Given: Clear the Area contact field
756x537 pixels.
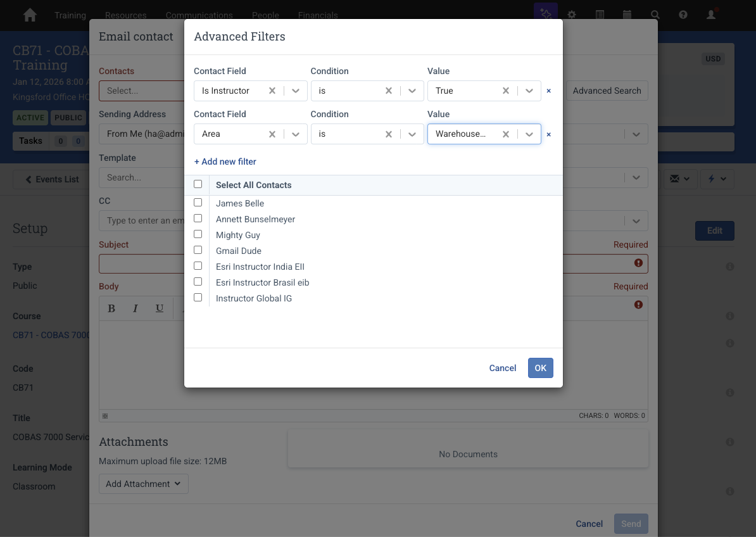Looking at the screenshot, I should point(272,134).
